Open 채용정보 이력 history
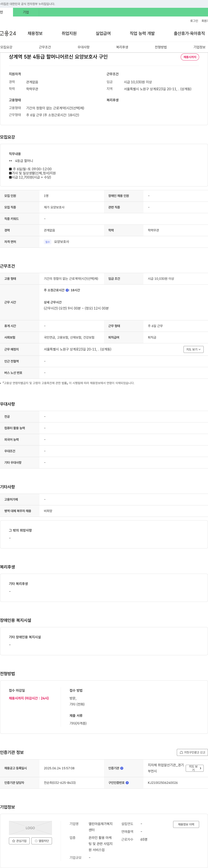This screenshot has width=208, height=868. (x=186, y=824)
